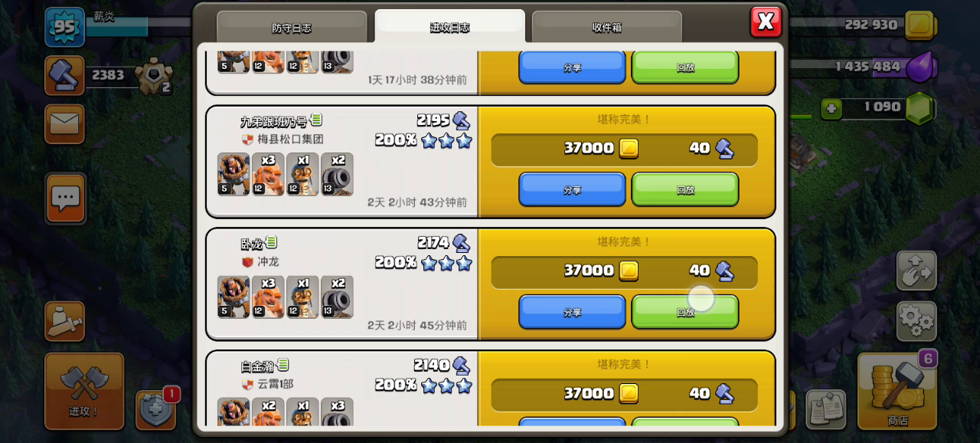Close the battle log with red X
The height and width of the screenshot is (443, 980).
coord(766,21)
